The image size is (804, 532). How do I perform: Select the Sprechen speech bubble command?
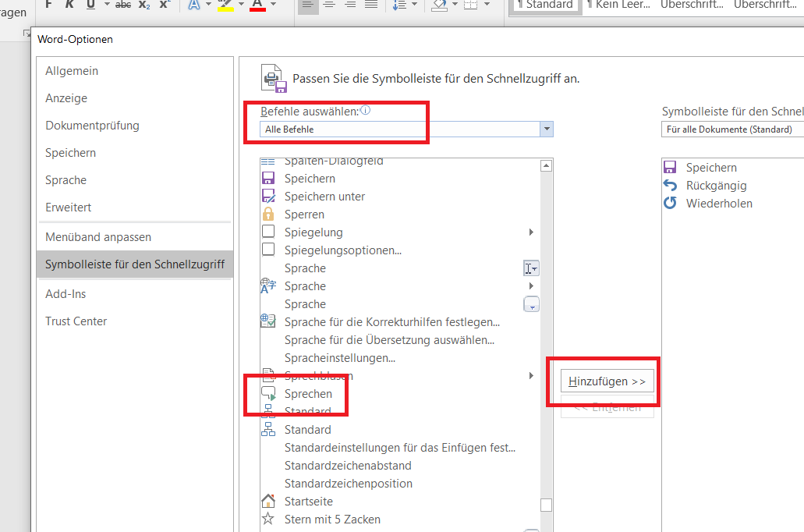[x=401, y=394]
